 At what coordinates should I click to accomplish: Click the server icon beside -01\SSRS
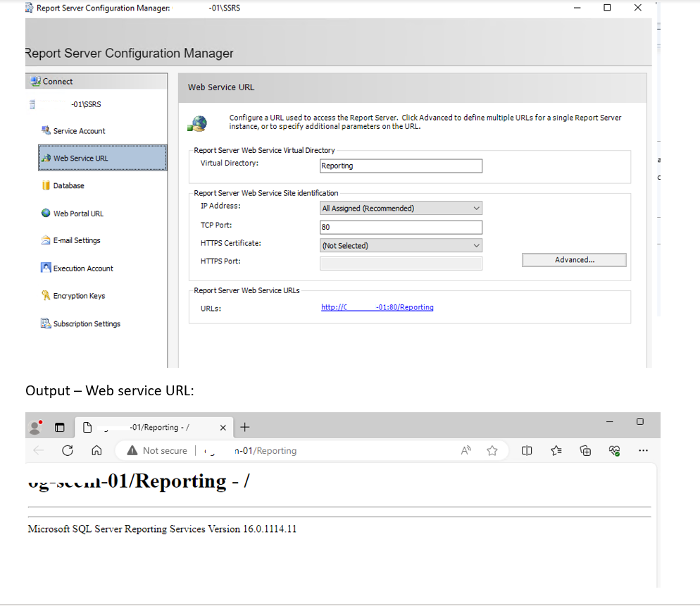32,104
